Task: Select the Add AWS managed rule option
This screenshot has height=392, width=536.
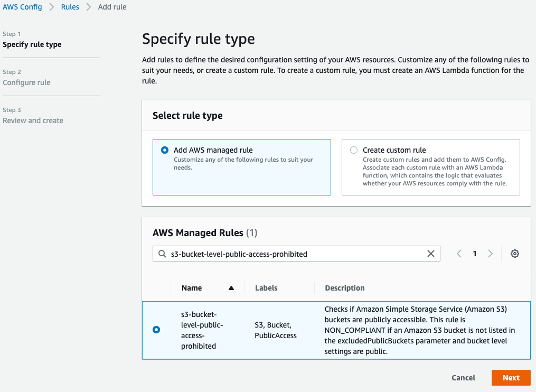Action: [164, 150]
